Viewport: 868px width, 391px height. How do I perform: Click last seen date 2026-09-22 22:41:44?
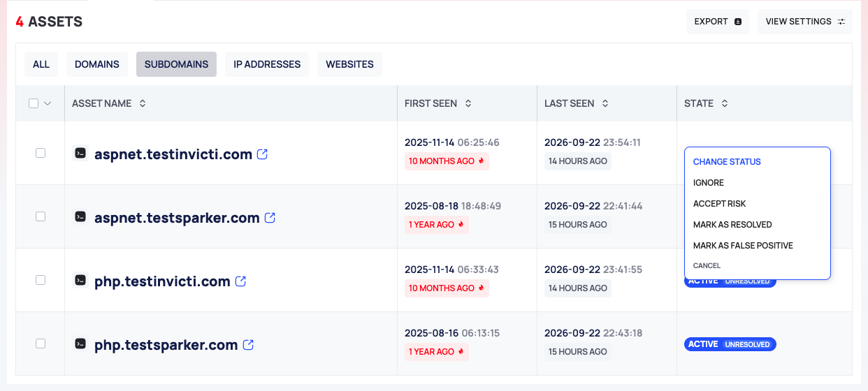click(593, 206)
